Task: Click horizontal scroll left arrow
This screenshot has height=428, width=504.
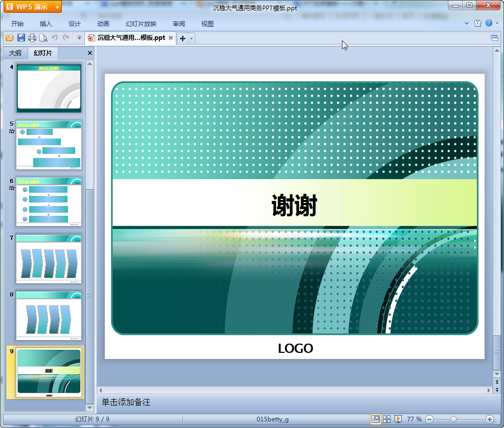Action: pyautogui.click(x=101, y=390)
